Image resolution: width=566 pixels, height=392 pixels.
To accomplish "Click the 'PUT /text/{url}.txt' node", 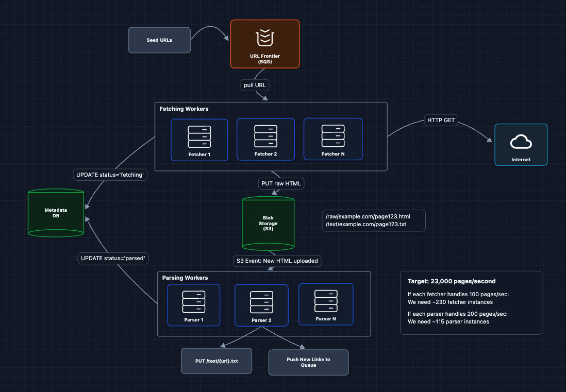I will (x=216, y=361).
